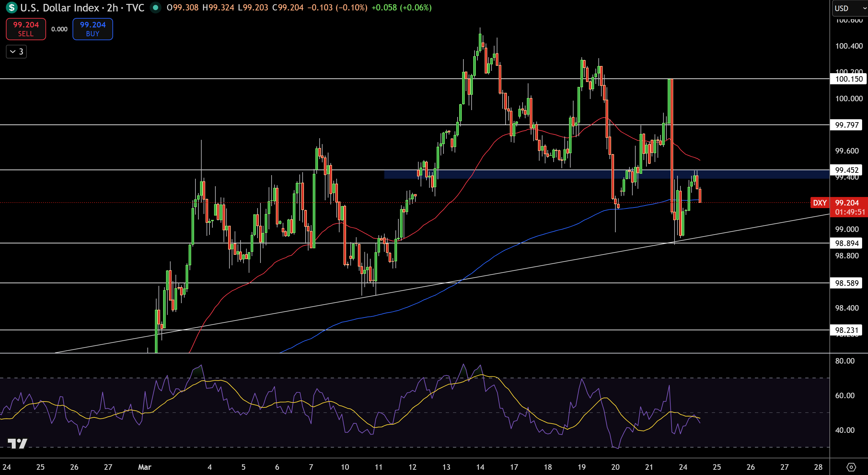Click date 20 on the time axis
Image resolution: width=868 pixels, height=475 pixels.
tap(616, 467)
